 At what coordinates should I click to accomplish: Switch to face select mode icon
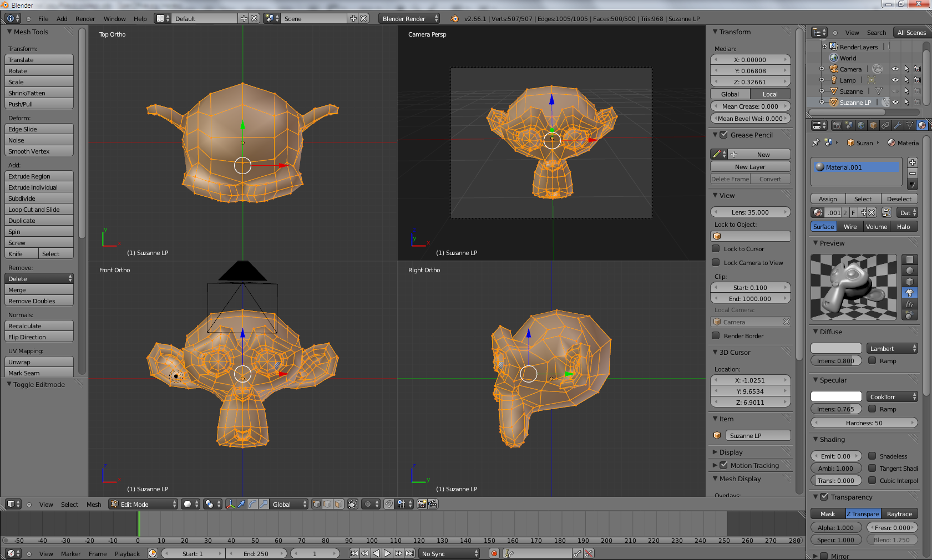click(x=338, y=504)
